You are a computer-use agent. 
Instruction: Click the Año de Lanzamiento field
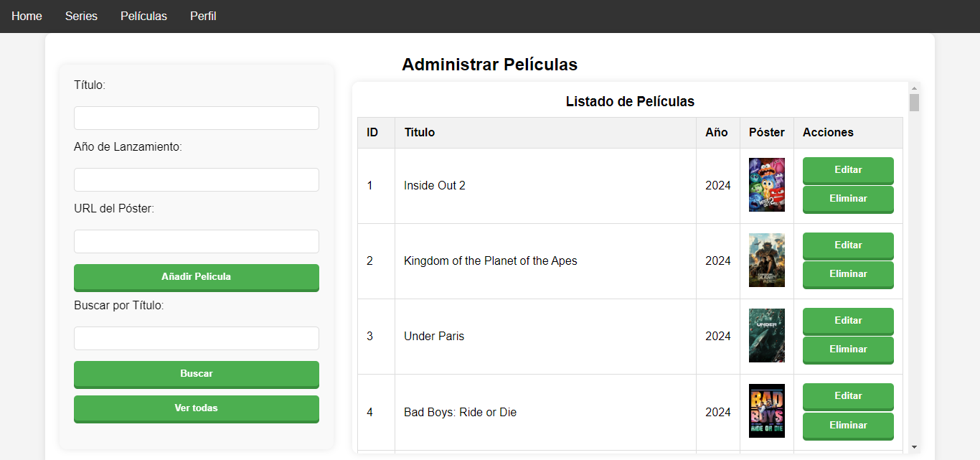coord(197,180)
